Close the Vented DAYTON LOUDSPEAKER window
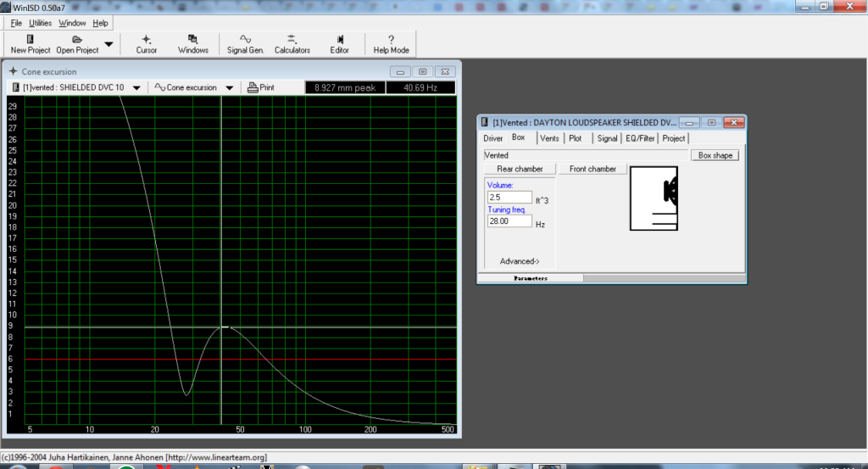868x469 pixels. point(734,122)
